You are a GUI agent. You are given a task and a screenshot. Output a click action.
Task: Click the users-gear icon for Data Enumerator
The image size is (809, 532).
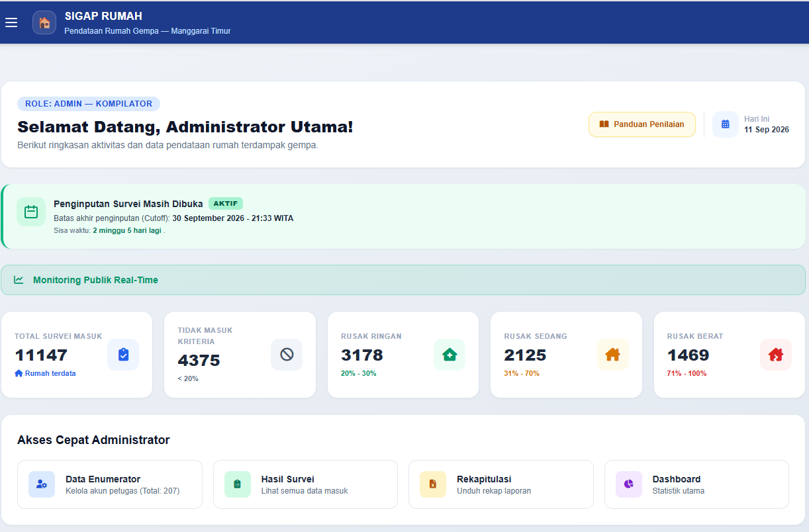click(x=42, y=484)
